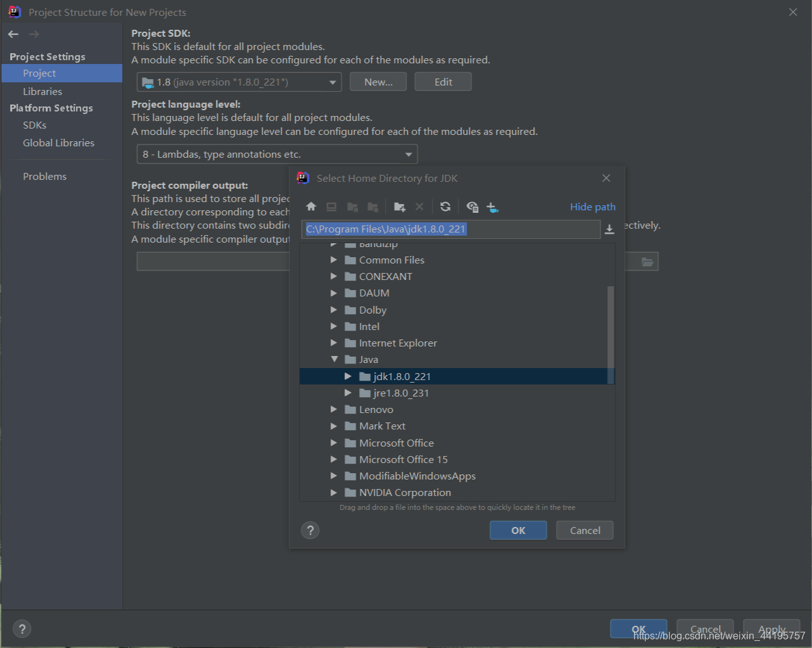This screenshot has height=648, width=812.
Task: Click the Lenovo folder icon
Action: (350, 409)
